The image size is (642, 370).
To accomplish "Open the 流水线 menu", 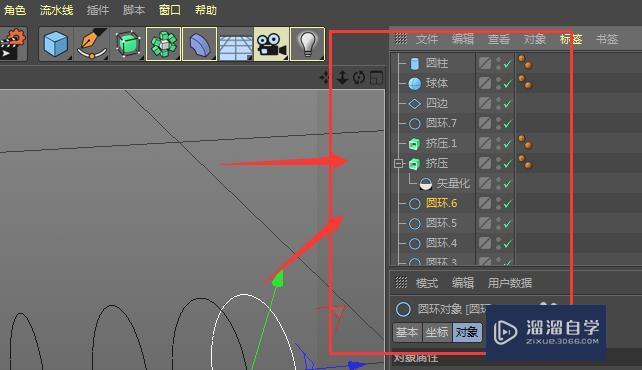I will (x=57, y=10).
